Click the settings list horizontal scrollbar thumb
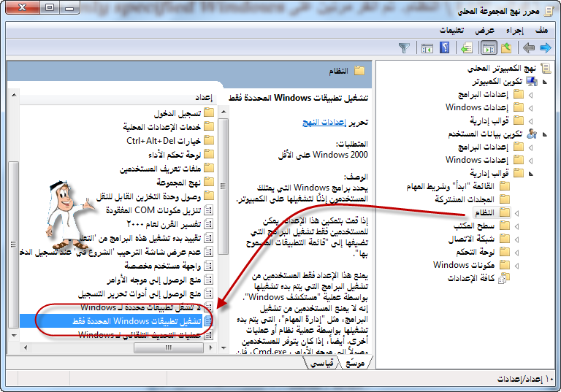The height and width of the screenshot is (392, 561). tap(169, 347)
